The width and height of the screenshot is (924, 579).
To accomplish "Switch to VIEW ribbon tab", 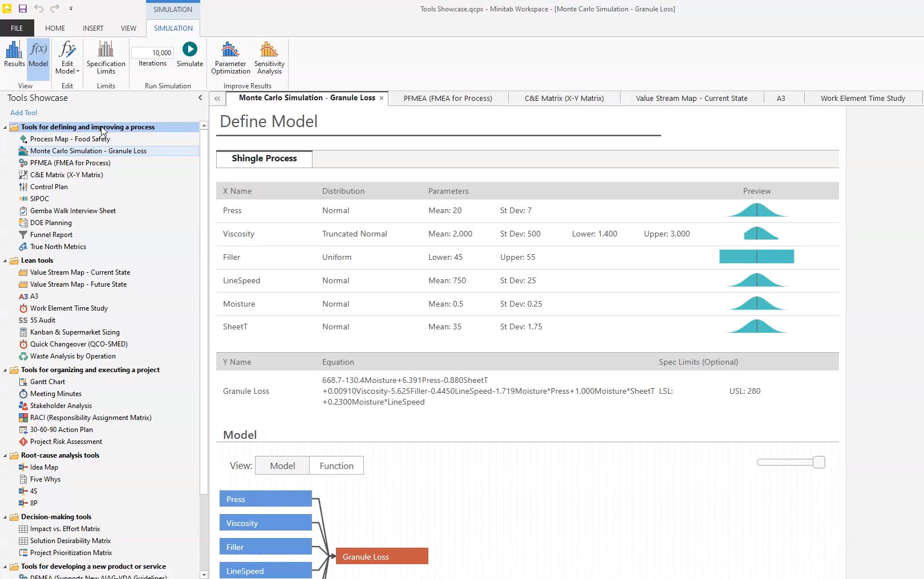I will point(128,28).
